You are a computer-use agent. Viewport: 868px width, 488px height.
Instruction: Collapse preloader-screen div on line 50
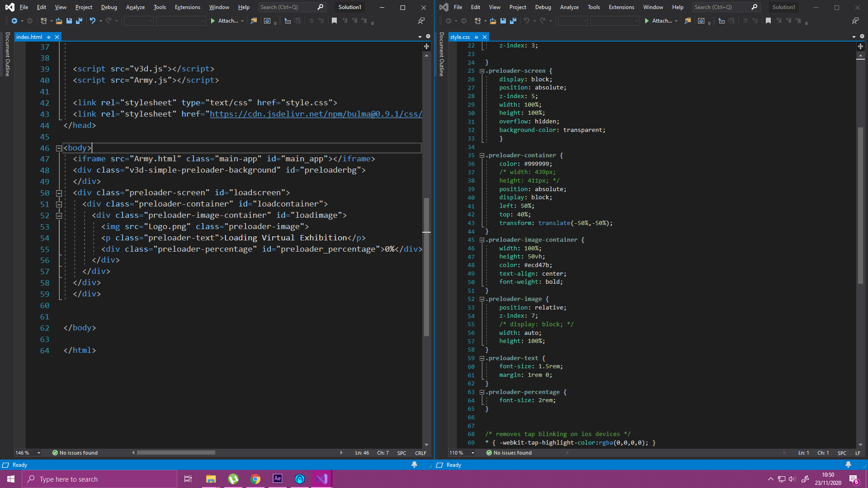point(59,193)
